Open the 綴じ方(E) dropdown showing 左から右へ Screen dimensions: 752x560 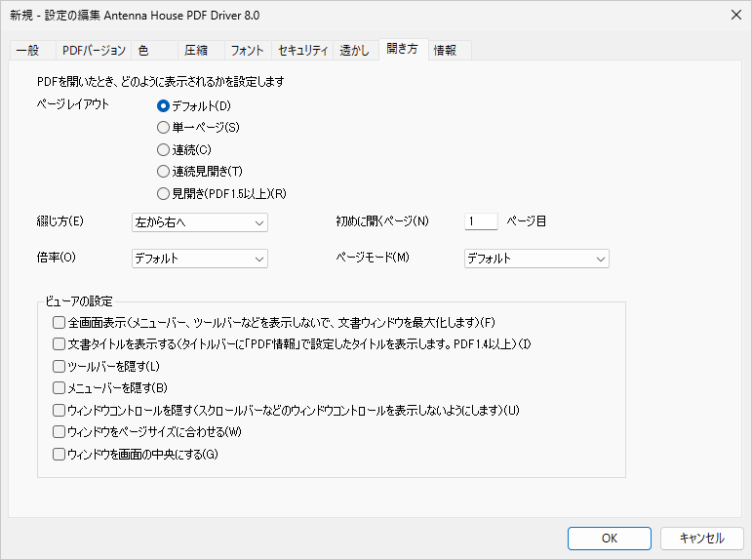200,222
